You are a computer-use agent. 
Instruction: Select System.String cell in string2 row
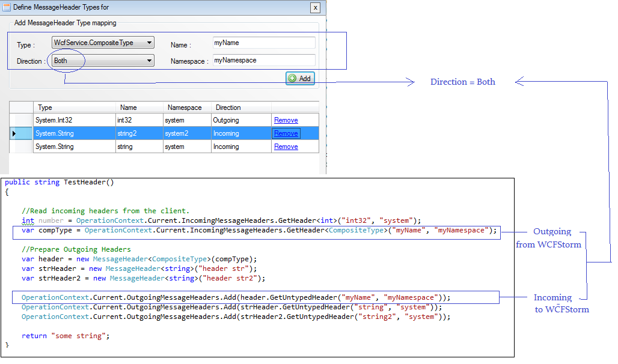75,133
